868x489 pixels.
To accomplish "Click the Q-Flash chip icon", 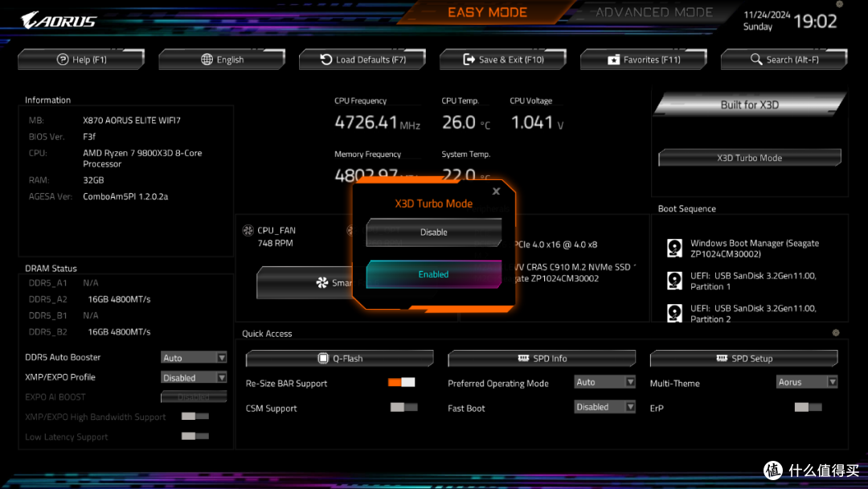I will pyautogui.click(x=323, y=358).
